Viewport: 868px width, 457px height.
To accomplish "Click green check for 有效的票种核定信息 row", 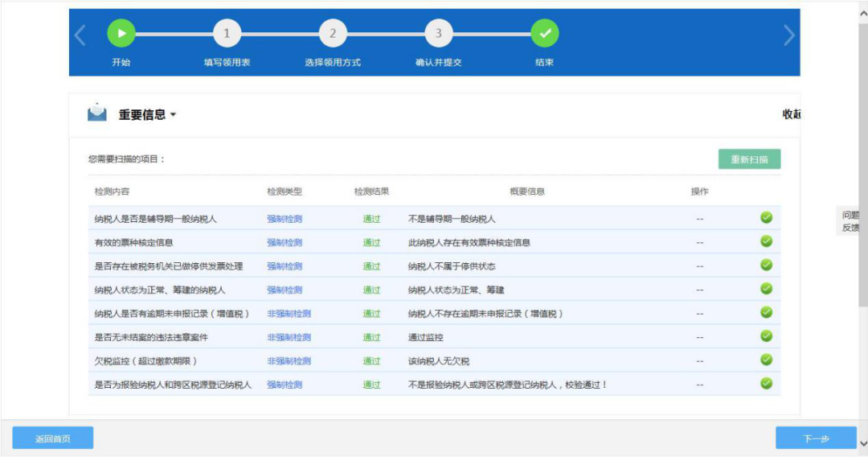I will coord(766,241).
